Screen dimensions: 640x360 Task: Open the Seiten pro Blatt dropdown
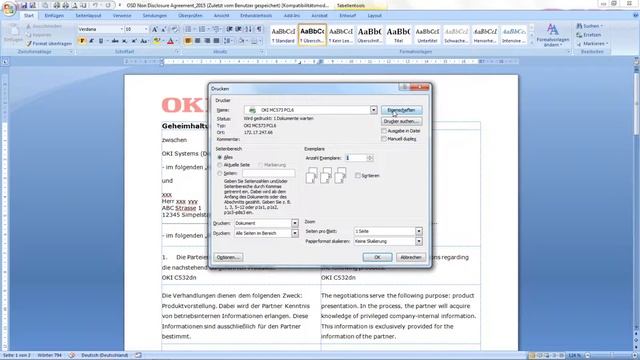[x=419, y=231]
